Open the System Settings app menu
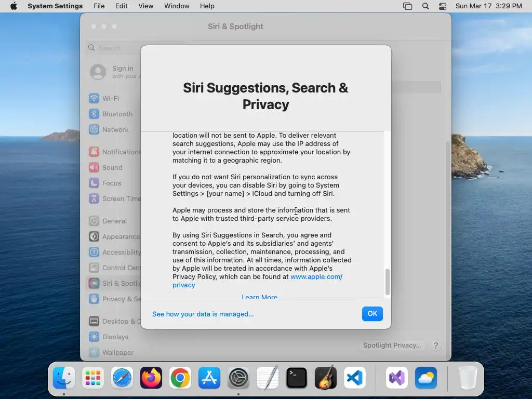532x399 pixels. coord(55,6)
